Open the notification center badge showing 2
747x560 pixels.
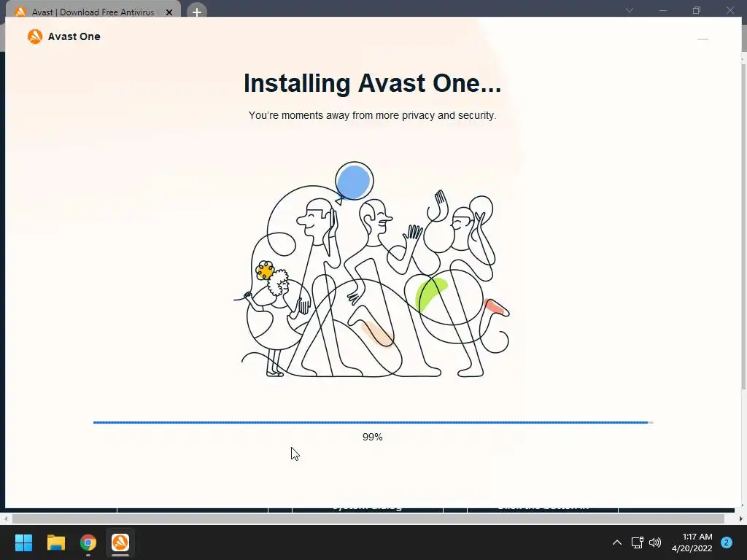[x=727, y=542]
